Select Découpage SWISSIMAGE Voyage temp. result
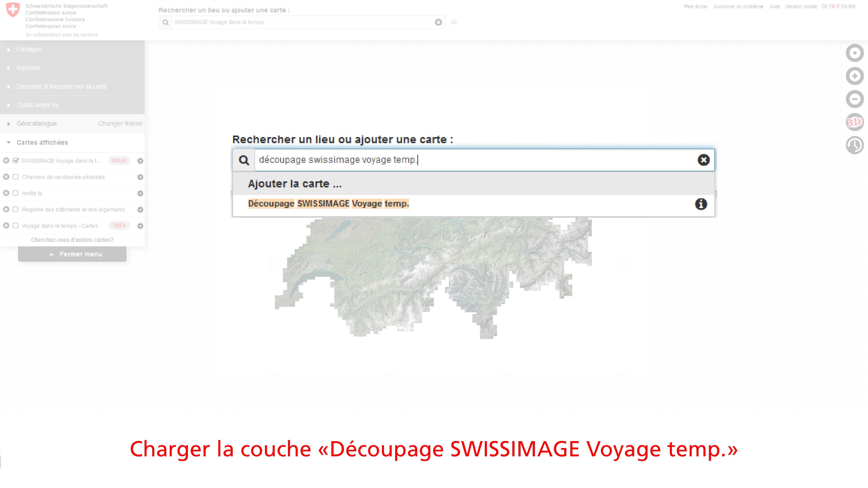Screen dimensions: 868x488 (x=329, y=204)
